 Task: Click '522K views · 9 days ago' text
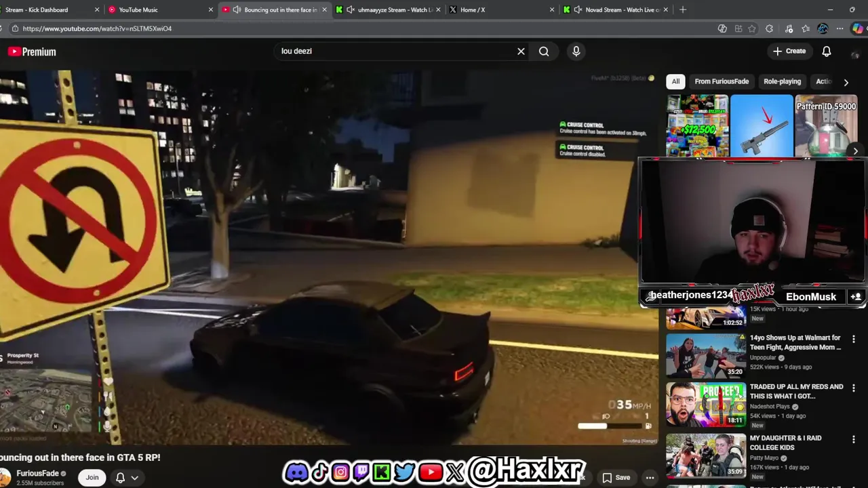coord(781,367)
